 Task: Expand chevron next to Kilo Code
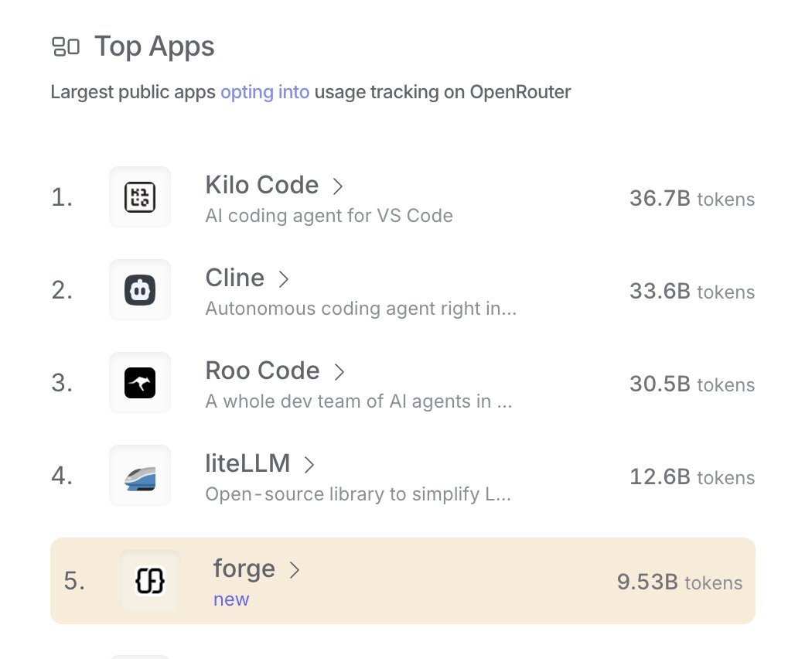click(x=338, y=186)
